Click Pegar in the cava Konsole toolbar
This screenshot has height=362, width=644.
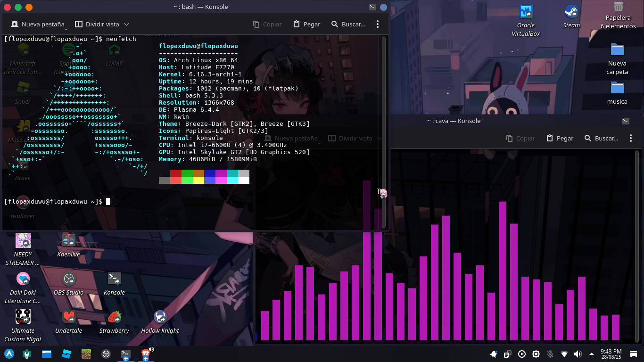[x=560, y=138]
